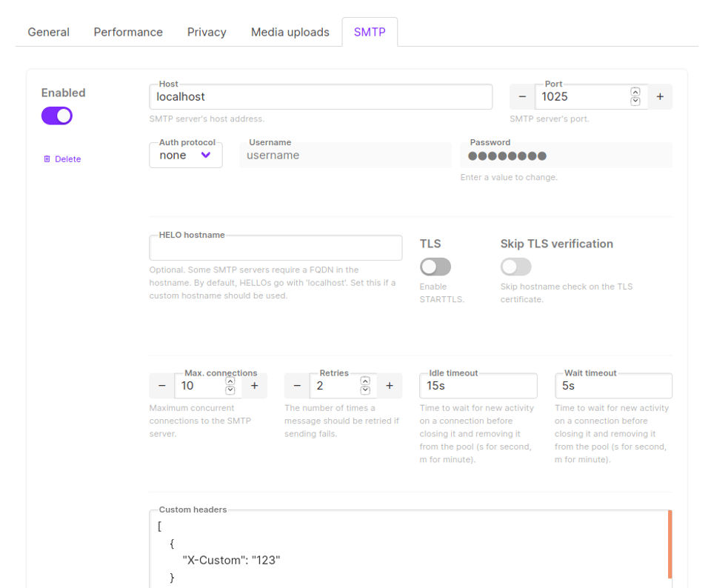Click the plus icon for Retries
Image resolution: width=711 pixels, height=588 pixels.
[x=390, y=386]
